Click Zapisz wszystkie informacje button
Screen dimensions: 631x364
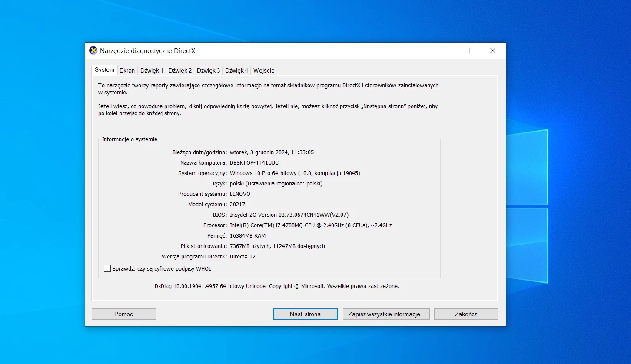[x=386, y=314]
